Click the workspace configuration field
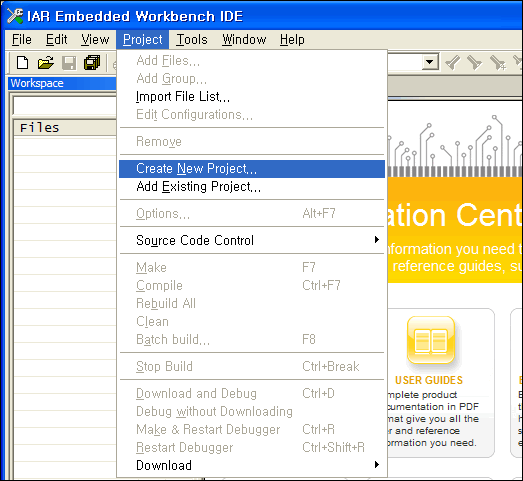This screenshot has height=481, width=523. (65, 106)
